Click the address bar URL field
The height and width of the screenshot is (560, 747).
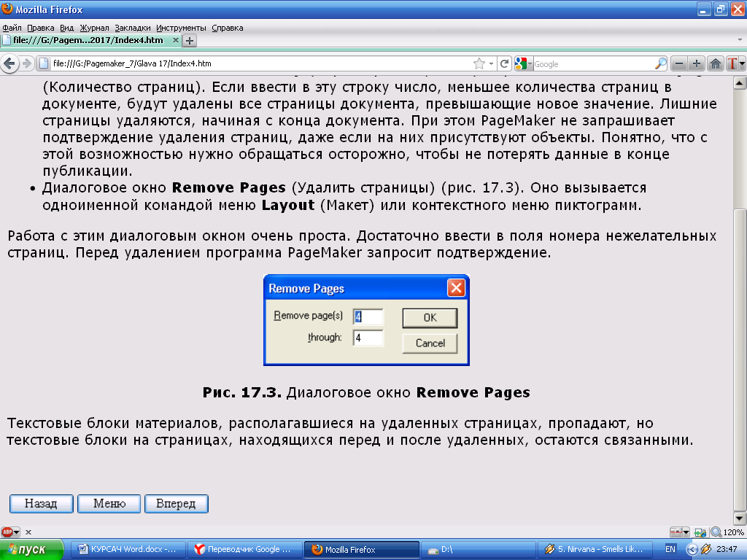tap(262, 63)
